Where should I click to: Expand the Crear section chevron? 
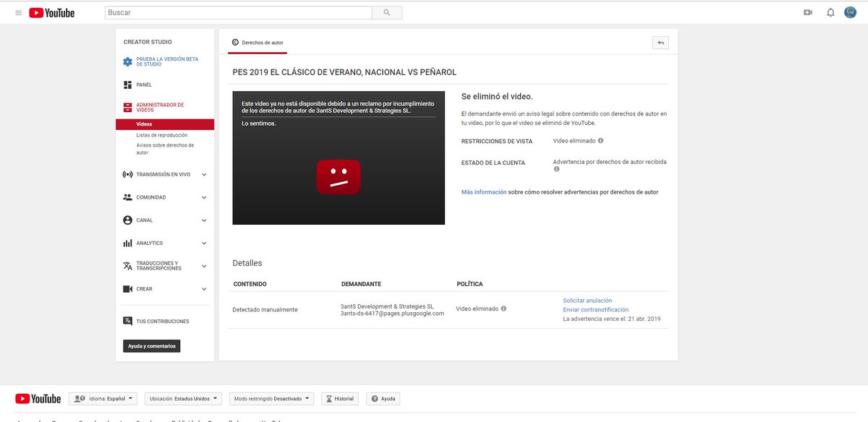click(204, 289)
